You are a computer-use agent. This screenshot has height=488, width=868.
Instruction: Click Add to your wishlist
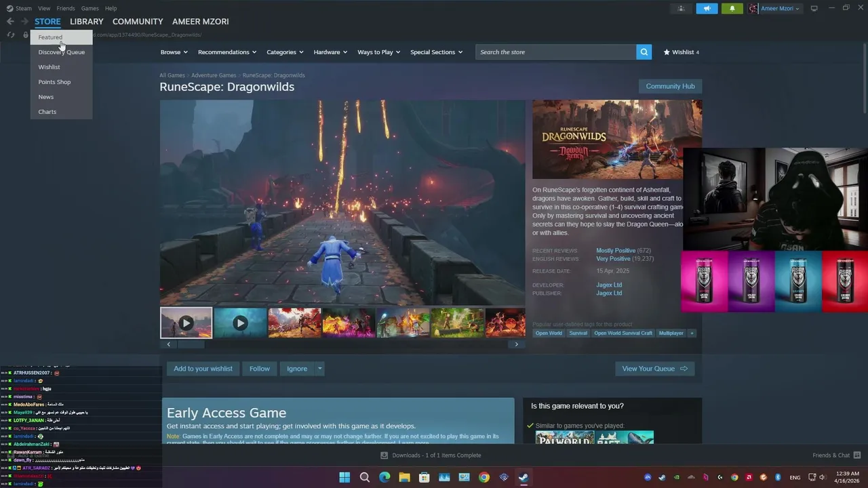pyautogui.click(x=203, y=369)
